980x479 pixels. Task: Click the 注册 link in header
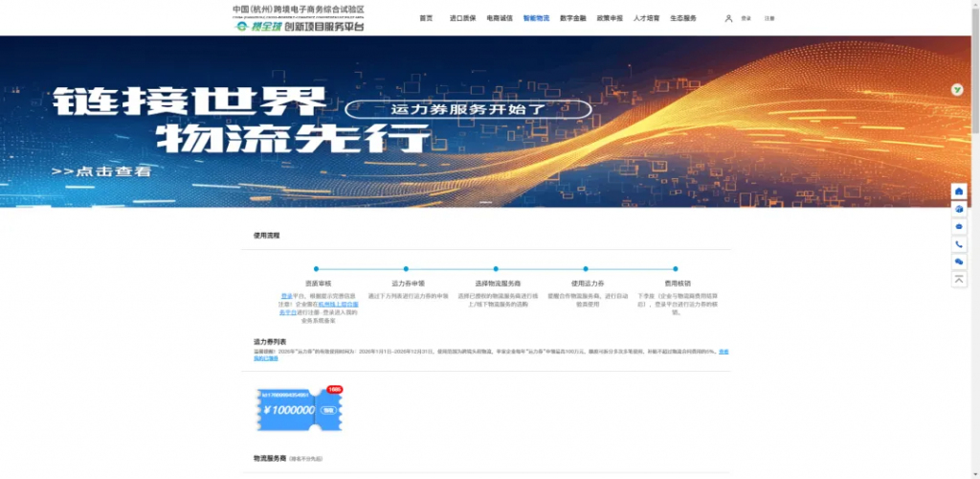pyautogui.click(x=769, y=18)
